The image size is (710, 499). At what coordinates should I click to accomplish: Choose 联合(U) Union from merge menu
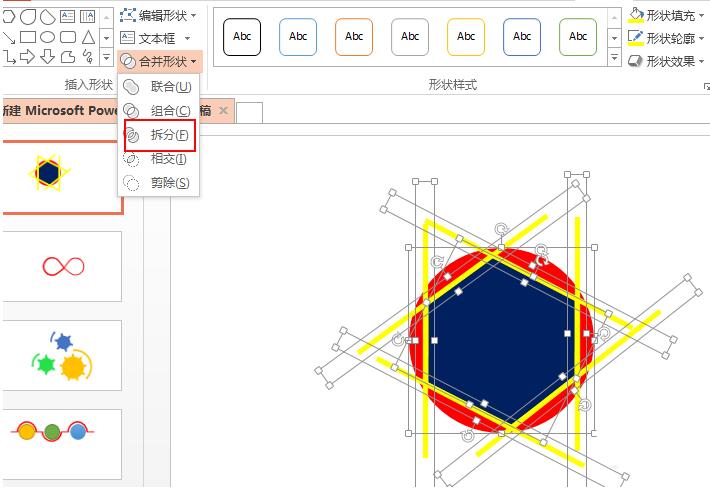[158, 86]
